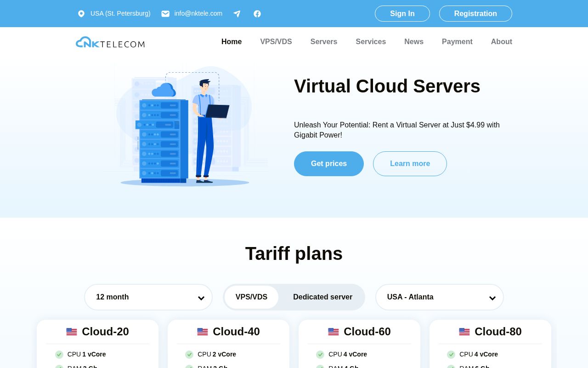Click the US flag on Cloud-60 card

point(334,332)
